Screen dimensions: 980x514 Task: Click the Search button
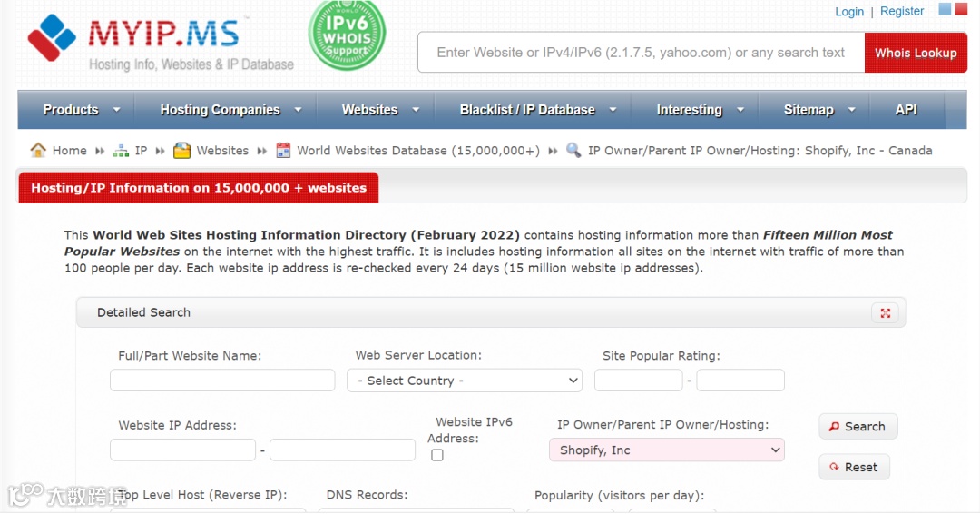tap(858, 427)
